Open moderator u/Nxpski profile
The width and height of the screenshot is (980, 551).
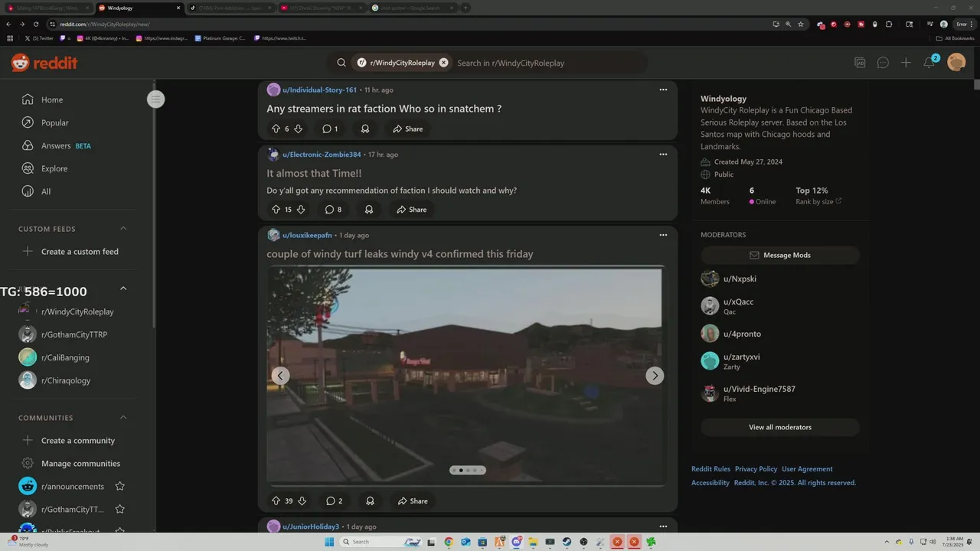(x=740, y=279)
